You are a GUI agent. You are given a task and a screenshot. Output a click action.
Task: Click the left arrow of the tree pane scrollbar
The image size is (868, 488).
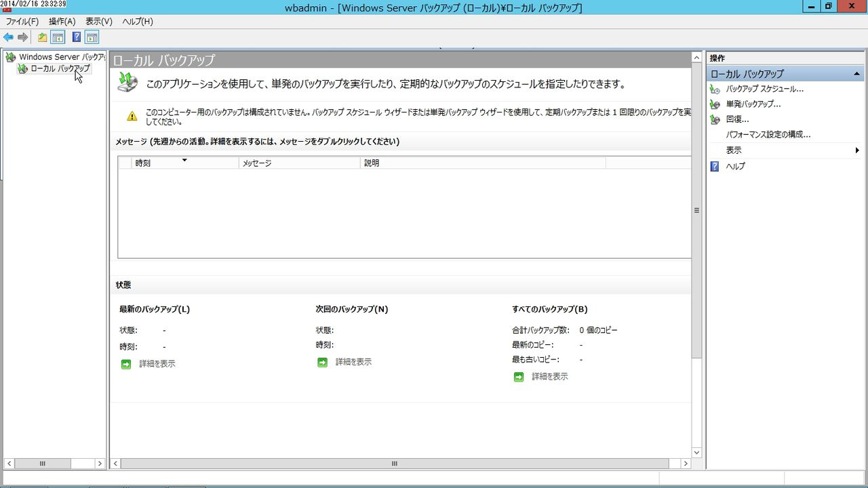pyautogui.click(x=9, y=464)
